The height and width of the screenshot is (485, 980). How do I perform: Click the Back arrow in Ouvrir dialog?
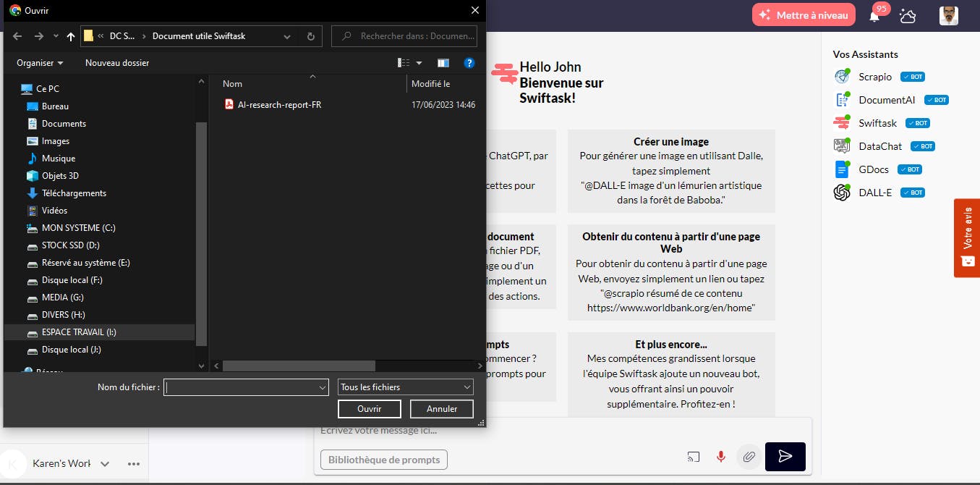pyautogui.click(x=17, y=36)
